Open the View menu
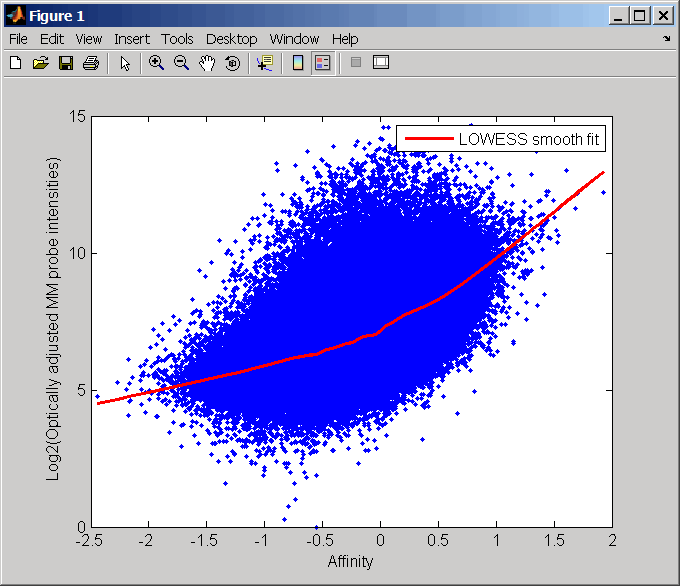Image resolution: width=680 pixels, height=586 pixels. (x=89, y=39)
